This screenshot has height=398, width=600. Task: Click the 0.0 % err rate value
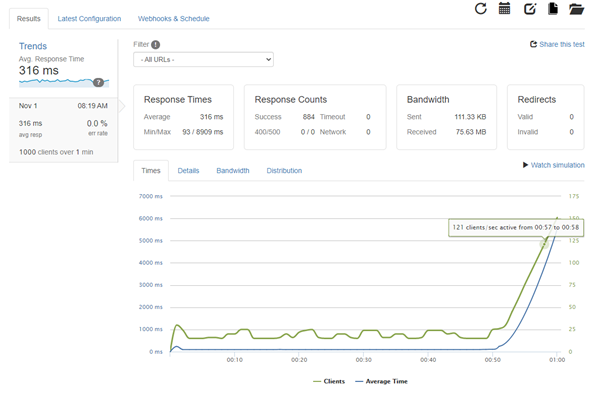[x=97, y=124]
